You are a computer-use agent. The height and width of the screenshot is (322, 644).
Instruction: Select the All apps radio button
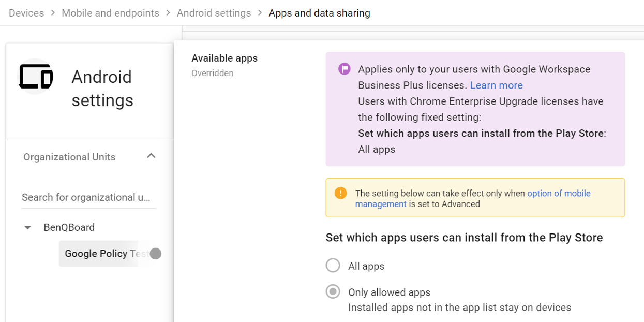pos(333,265)
